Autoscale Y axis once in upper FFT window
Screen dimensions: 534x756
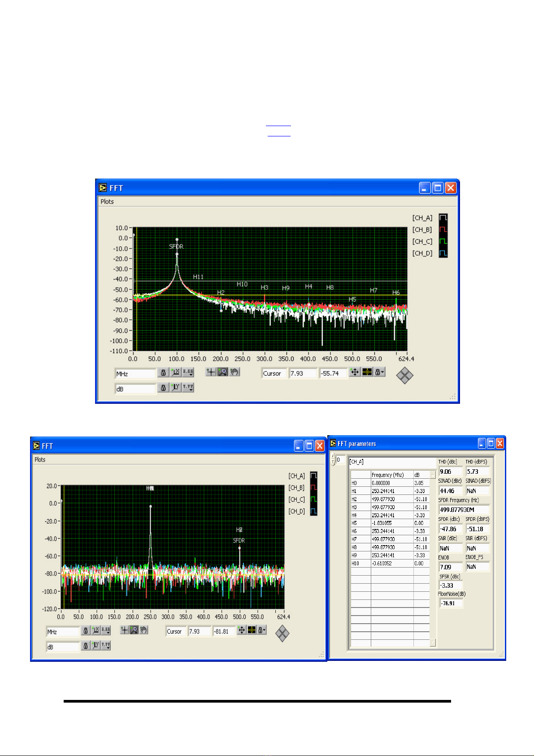[x=175, y=388]
